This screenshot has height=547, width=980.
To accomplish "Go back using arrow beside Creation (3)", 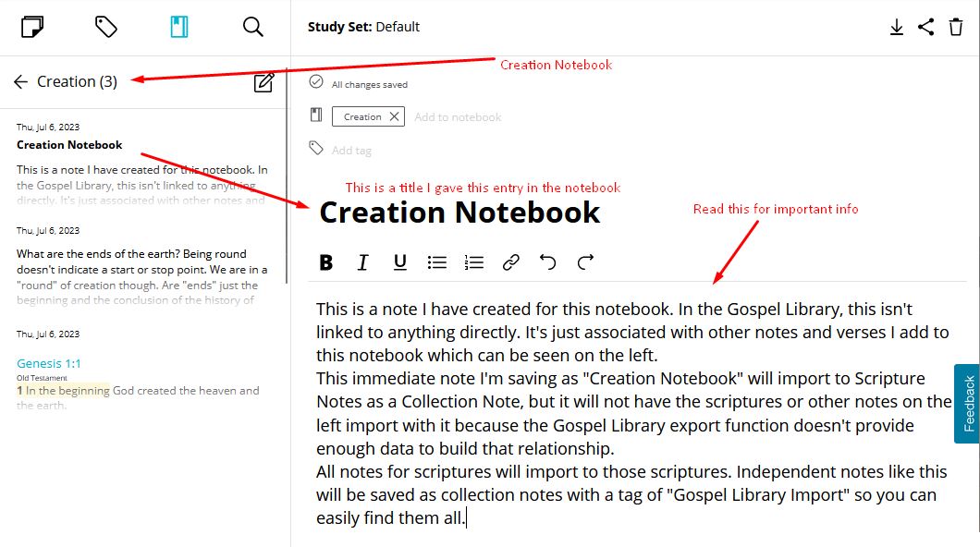I will pyautogui.click(x=21, y=82).
